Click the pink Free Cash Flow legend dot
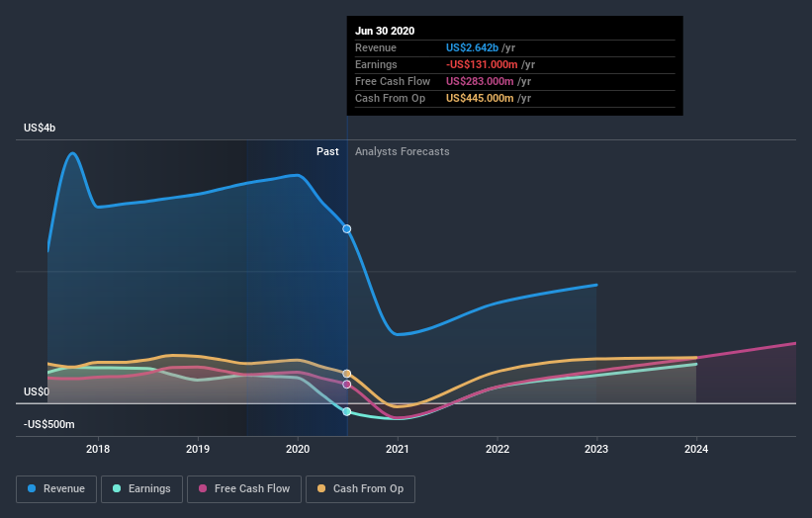Screen dimensions: 812x518 pyautogui.click(x=203, y=488)
